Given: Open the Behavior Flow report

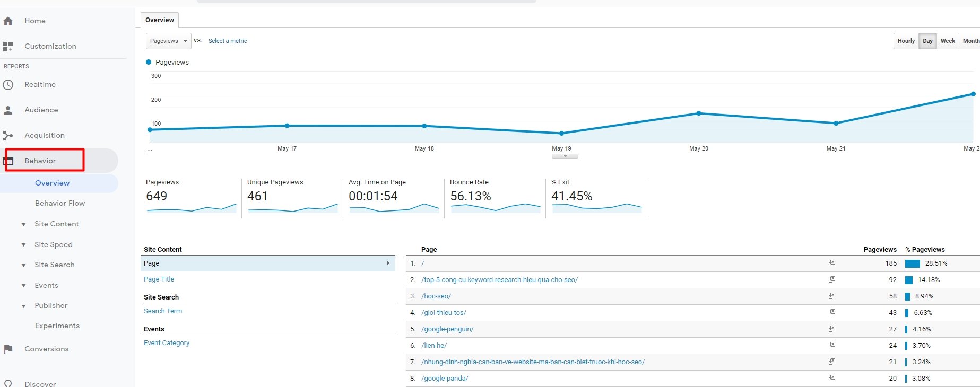Looking at the screenshot, I should [x=60, y=203].
